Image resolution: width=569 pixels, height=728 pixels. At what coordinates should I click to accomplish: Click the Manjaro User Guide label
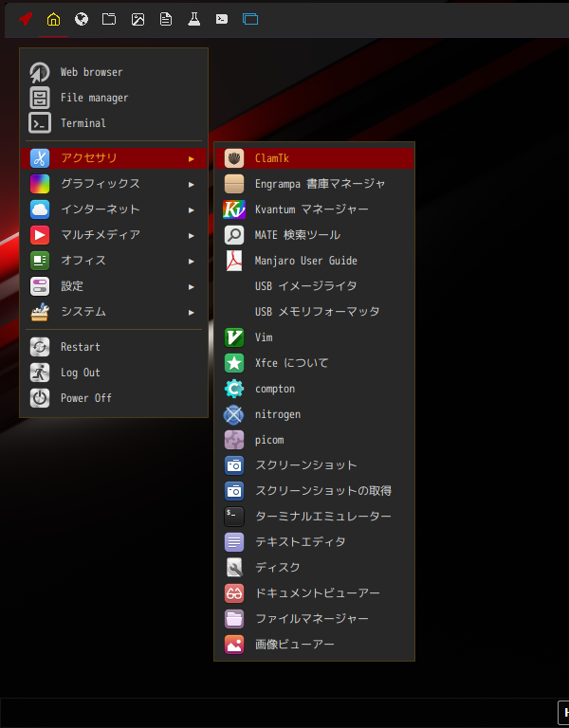(x=306, y=261)
